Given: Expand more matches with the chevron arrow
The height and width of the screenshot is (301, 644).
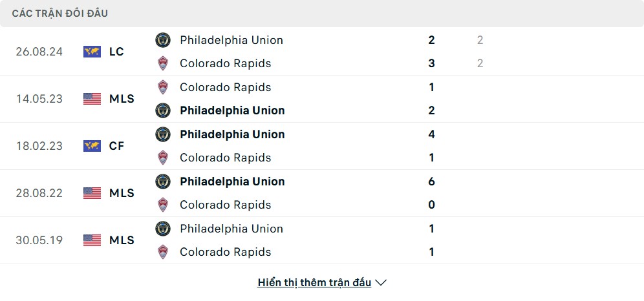Looking at the screenshot, I should [381, 283].
